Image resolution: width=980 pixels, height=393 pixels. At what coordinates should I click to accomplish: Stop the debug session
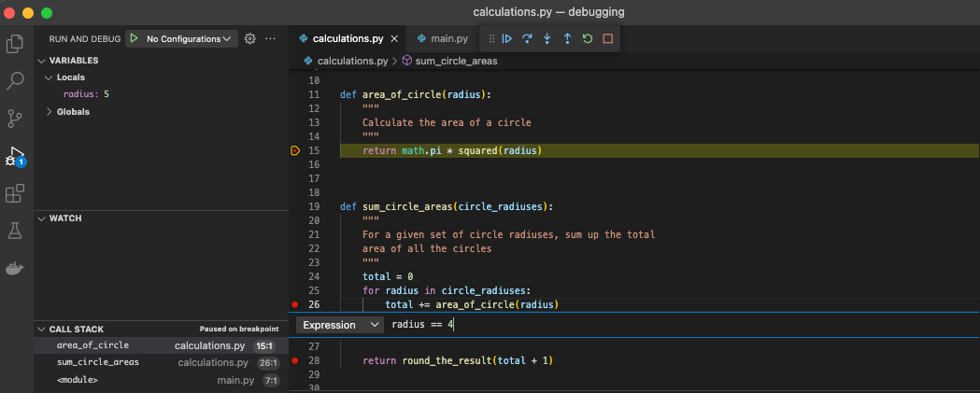pos(607,38)
